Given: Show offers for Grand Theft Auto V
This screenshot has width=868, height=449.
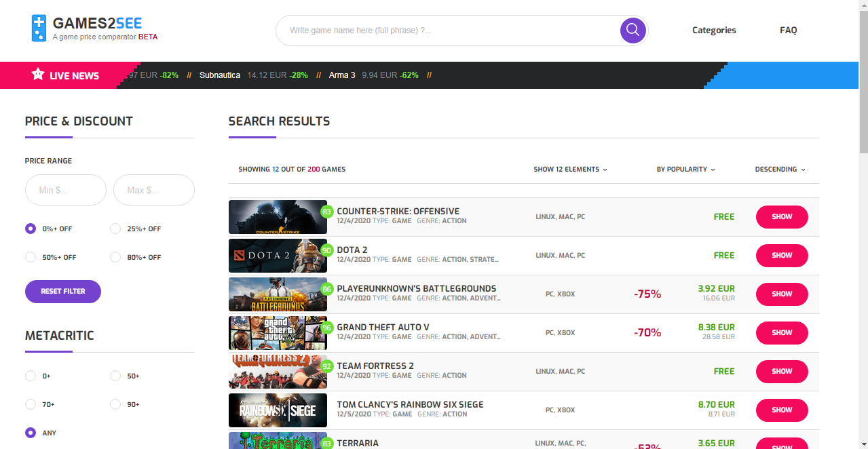Looking at the screenshot, I should tap(782, 333).
